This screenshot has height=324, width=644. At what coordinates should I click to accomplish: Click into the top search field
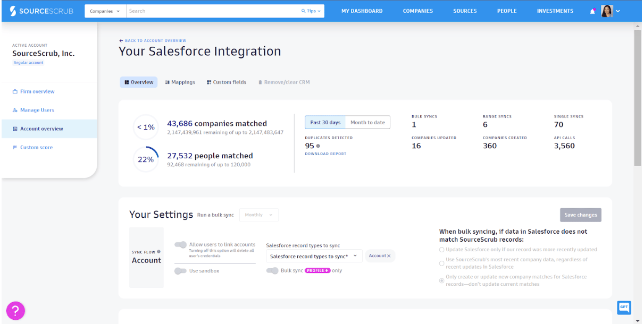point(213,11)
